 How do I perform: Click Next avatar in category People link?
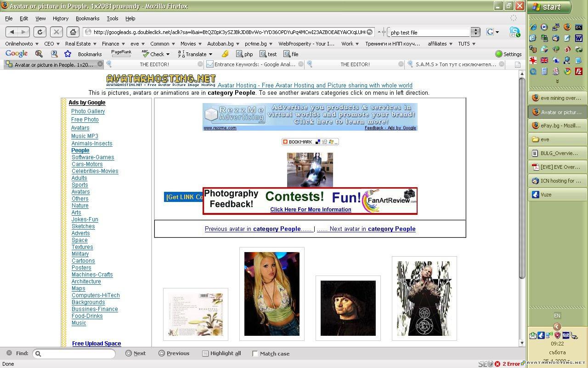point(366,229)
